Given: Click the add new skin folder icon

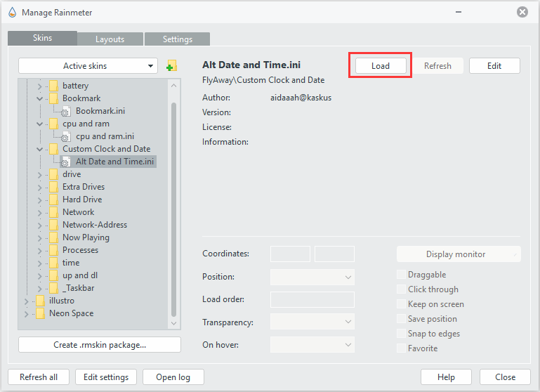Looking at the screenshot, I should (171, 65).
